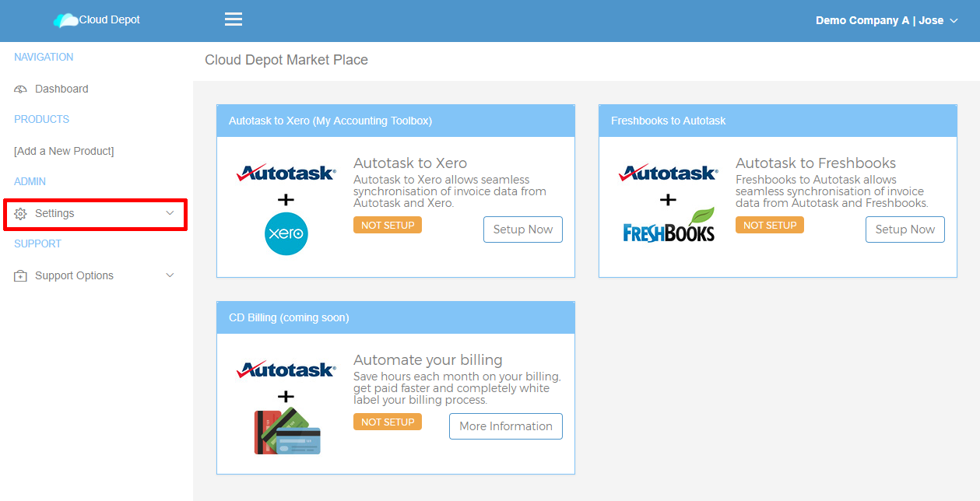Viewport: 980px width, 501px height.
Task: Click the 'Autotask to Xero' card title
Action: tap(410, 163)
